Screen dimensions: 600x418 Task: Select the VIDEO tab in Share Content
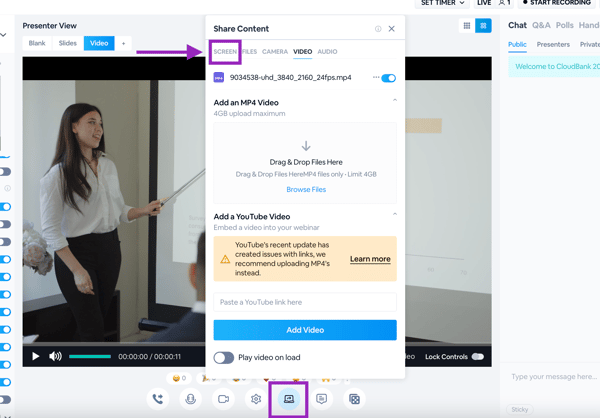303,52
